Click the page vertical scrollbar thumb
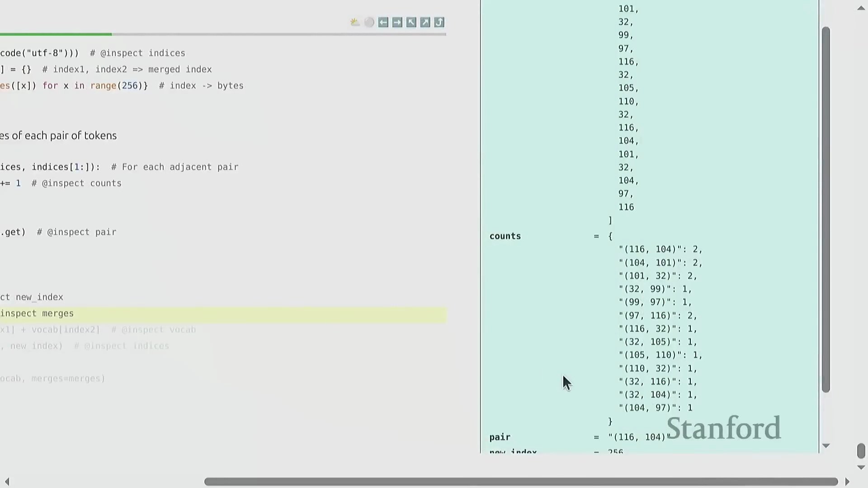868x488 pixels. point(861,450)
